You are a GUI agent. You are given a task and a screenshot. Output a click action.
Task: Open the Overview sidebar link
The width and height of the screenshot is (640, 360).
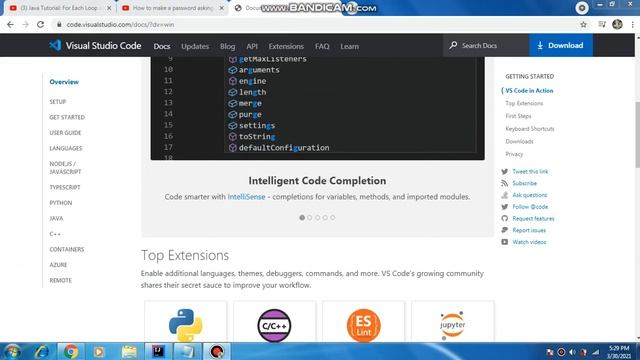coord(64,82)
